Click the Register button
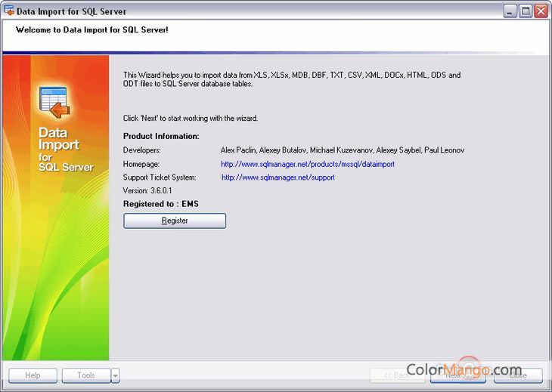Screen dimensions: 552x392 point(175,221)
